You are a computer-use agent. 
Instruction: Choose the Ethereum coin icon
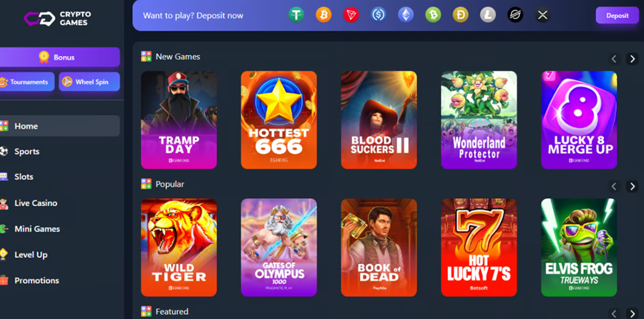click(406, 15)
